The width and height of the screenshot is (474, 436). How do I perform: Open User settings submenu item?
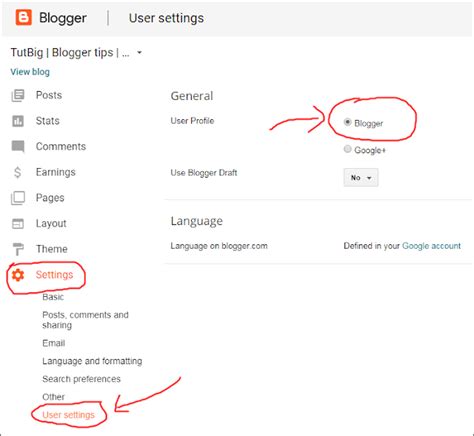(x=68, y=415)
